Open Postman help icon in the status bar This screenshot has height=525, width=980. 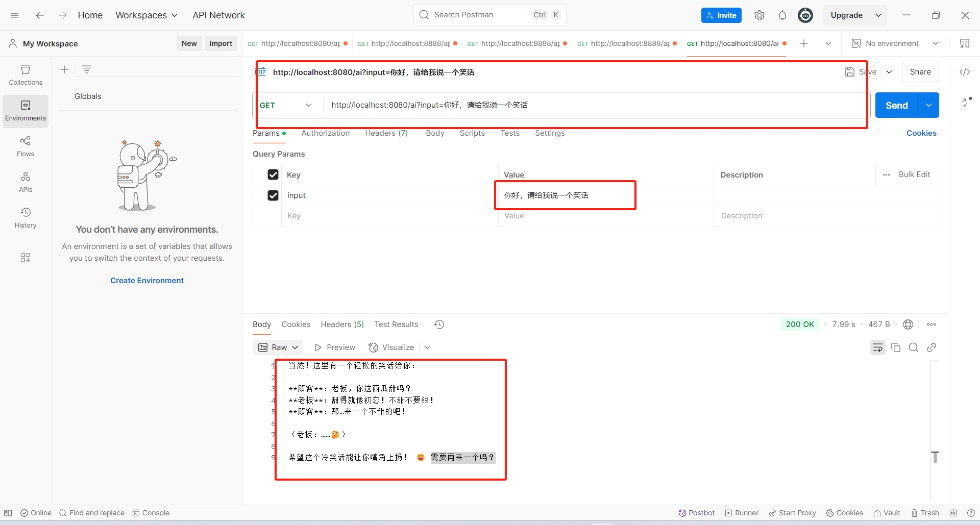tap(971, 513)
